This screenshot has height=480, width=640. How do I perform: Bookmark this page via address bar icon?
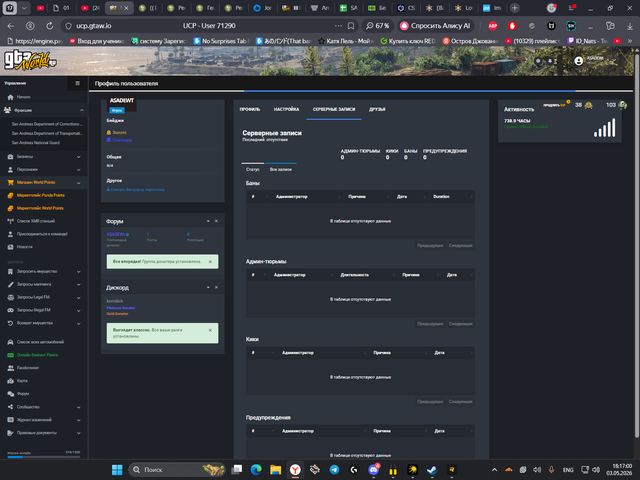coord(351,26)
